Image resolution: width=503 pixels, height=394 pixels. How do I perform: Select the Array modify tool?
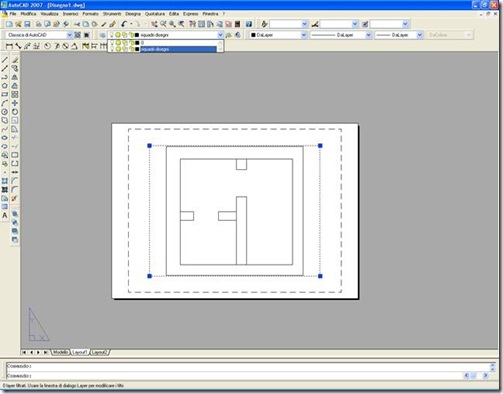click(x=15, y=95)
